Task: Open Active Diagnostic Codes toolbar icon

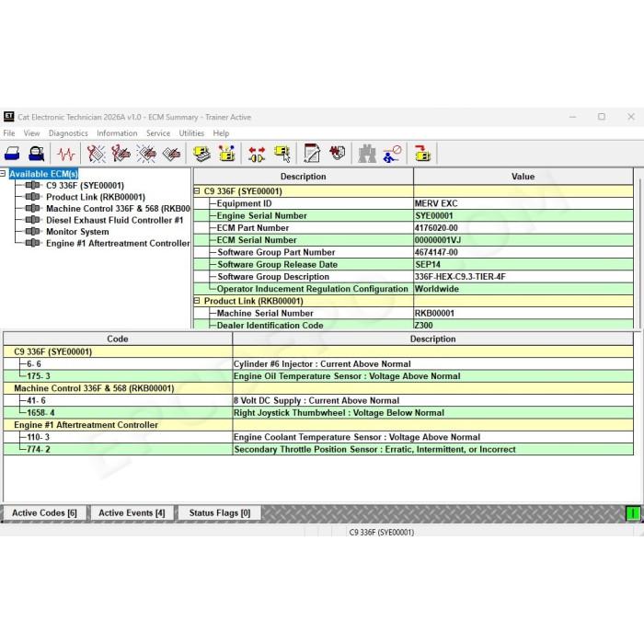Action: tap(96, 154)
